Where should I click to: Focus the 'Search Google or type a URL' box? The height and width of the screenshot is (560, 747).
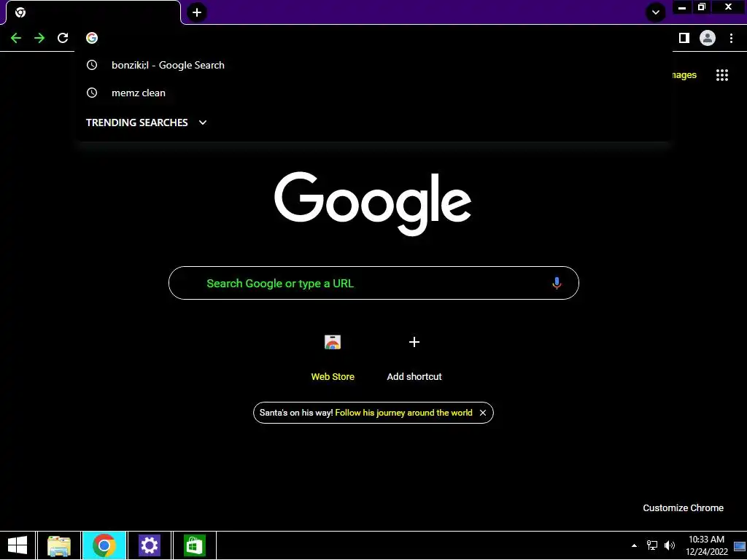pos(373,284)
